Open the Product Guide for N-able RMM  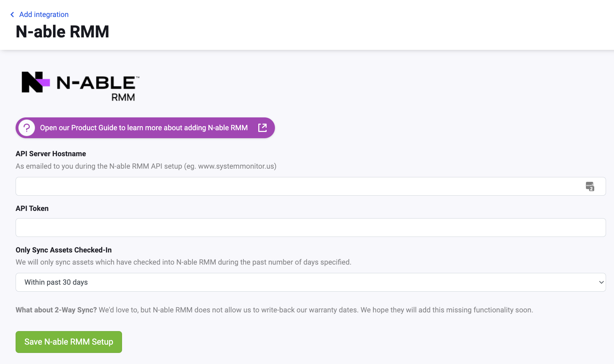(x=145, y=128)
